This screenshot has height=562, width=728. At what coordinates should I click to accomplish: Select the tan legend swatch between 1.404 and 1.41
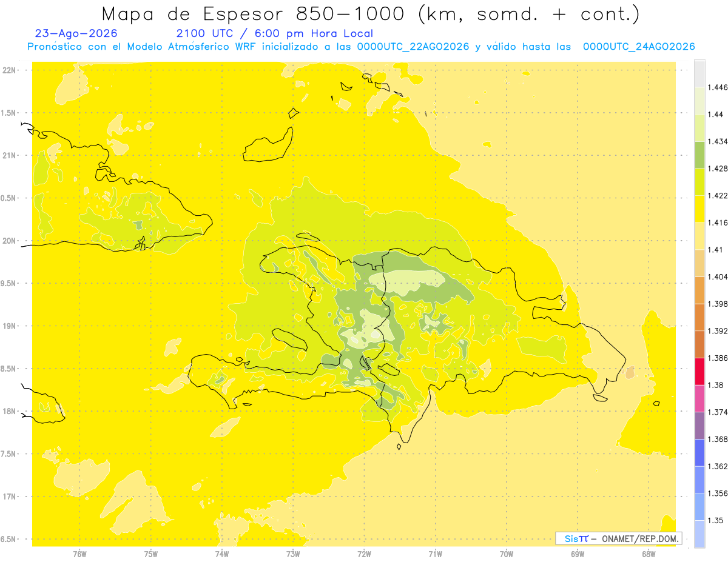pos(699,263)
